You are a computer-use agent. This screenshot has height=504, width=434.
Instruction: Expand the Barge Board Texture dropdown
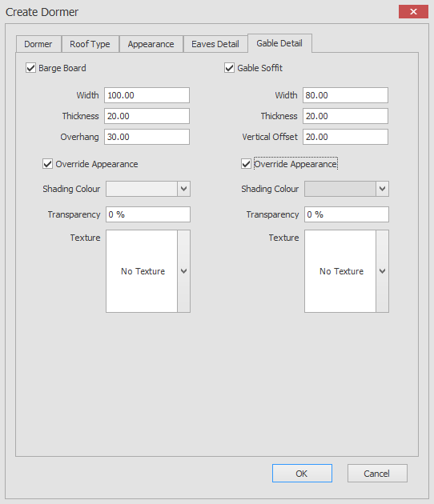pyautogui.click(x=183, y=271)
